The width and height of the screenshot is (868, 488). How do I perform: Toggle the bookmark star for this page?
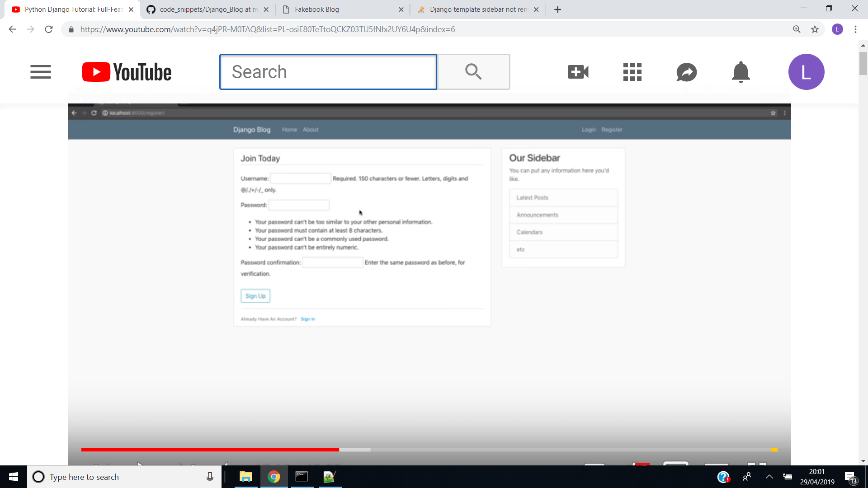pyautogui.click(x=815, y=29)
